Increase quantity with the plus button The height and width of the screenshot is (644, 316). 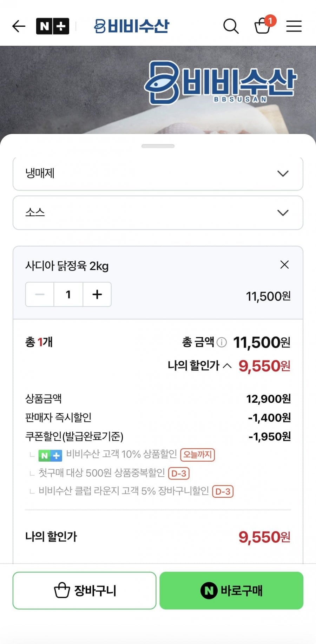click(97, 295)
